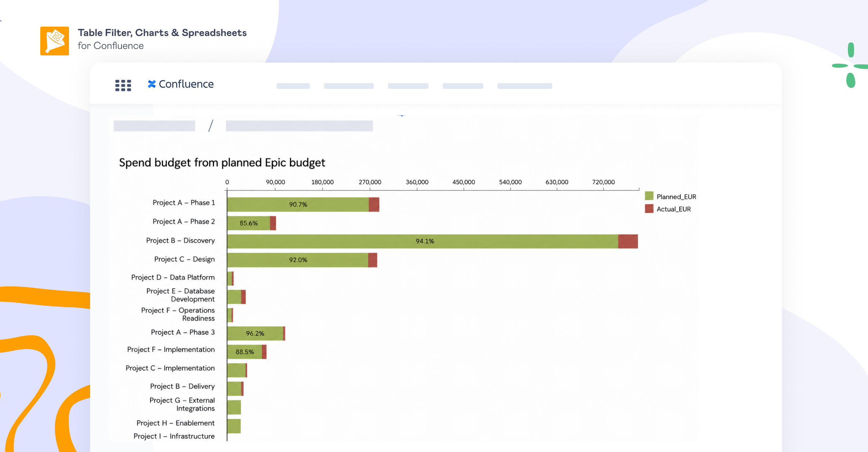Image resolution: width=868 pixels, height=452 pixels.
Task: Click the Project B Delivery bar
Action: (236, 389)
